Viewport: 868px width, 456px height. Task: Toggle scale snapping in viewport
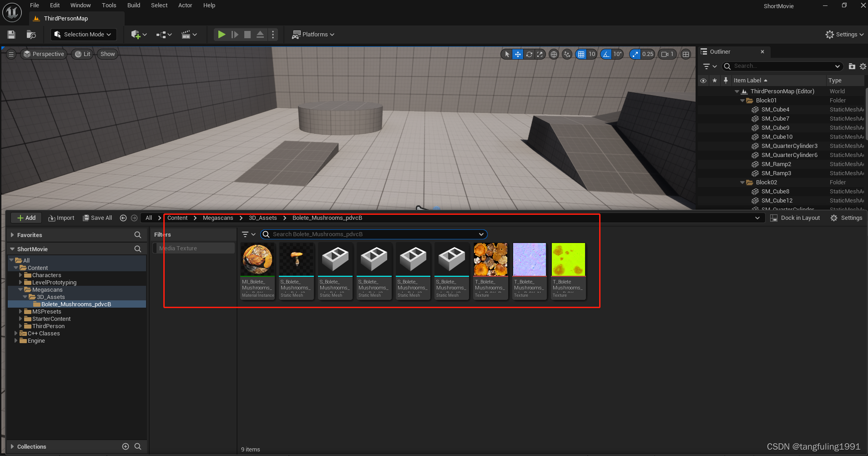(635, 54)
